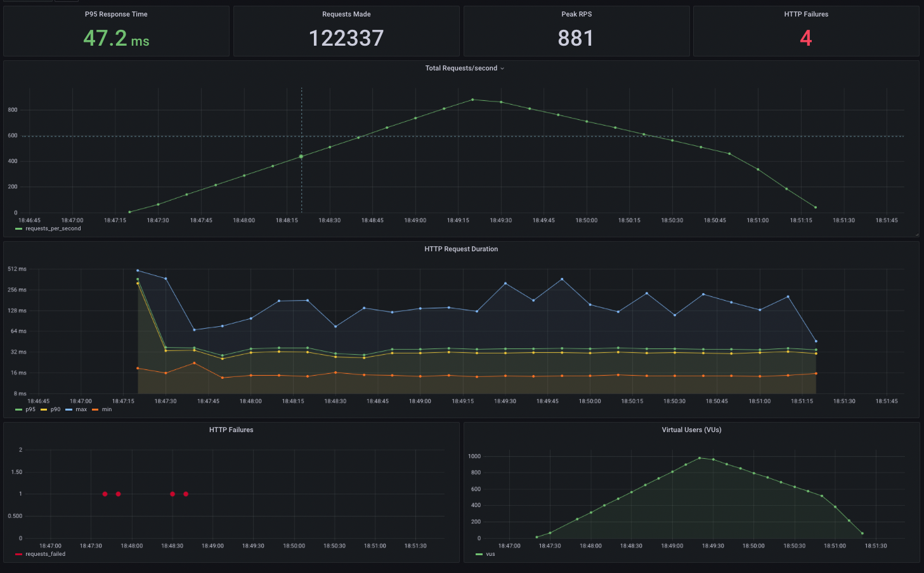Click the Requests Made panel title
This screenshot has width=924, height=573.
[346, 14]
